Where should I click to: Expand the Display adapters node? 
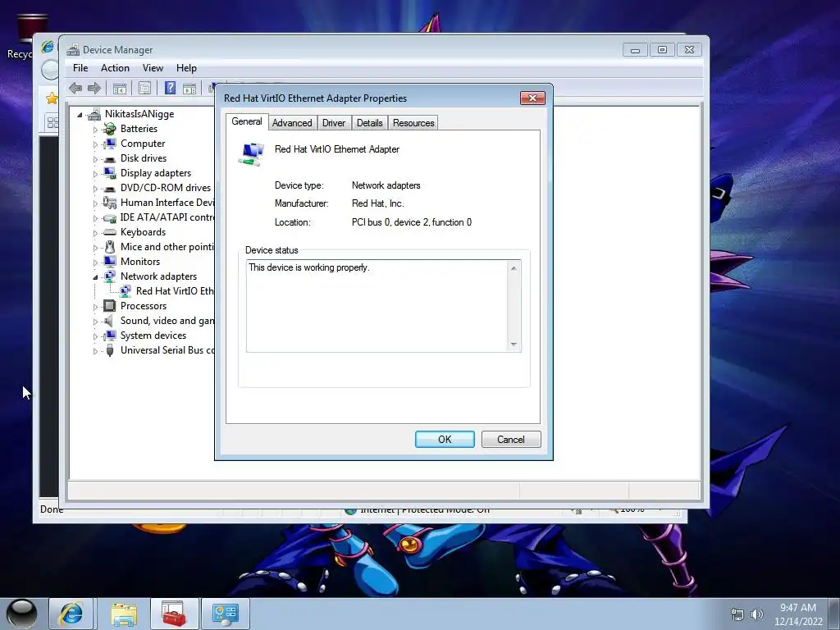click(95, 174)
